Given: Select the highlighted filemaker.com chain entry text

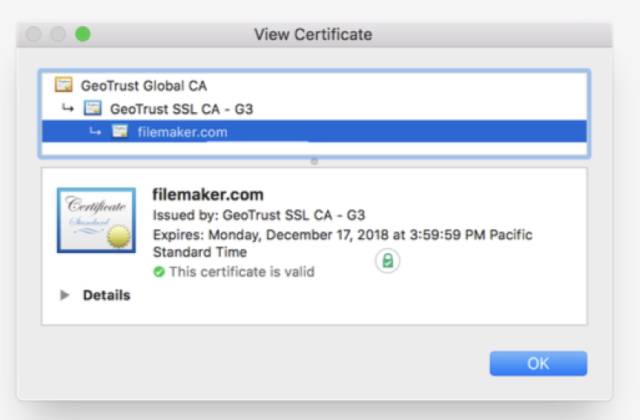Looking at the screenshot, I should [x=182, y=132].
